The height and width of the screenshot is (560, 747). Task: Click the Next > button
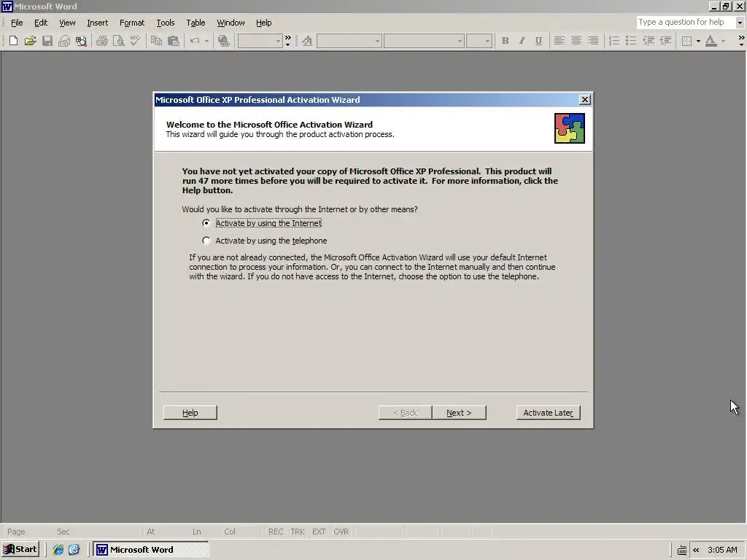(x=459, y=413)
